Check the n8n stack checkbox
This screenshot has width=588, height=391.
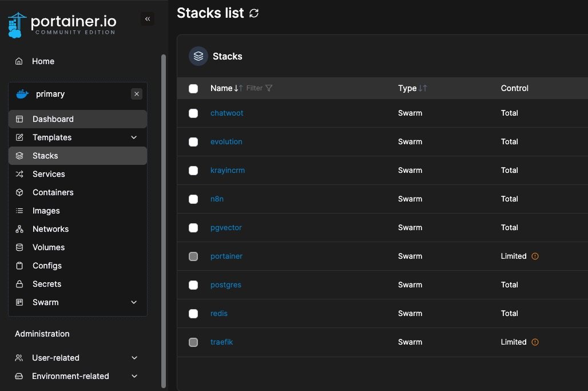click(x=193, y=199)
